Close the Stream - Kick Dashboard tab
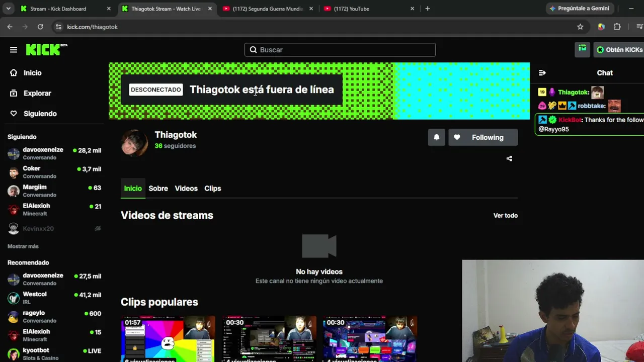The image size is (644, 362). [x=109, y=9]
